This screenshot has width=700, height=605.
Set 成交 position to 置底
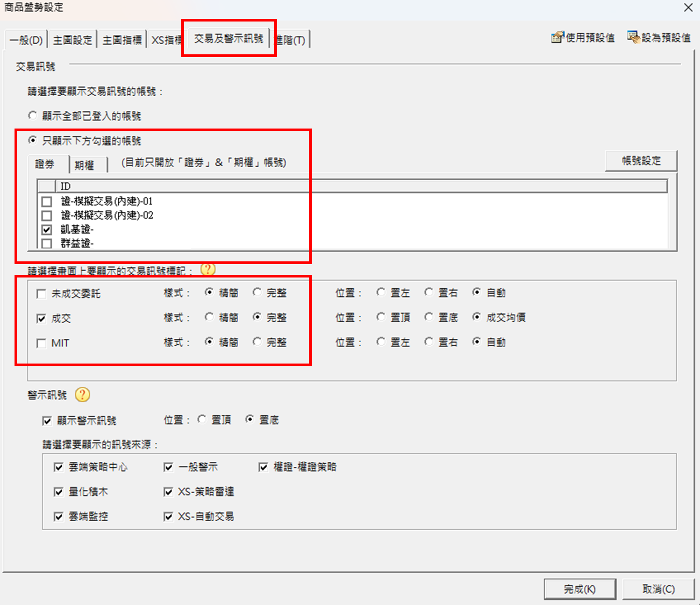tap(428, 317)
